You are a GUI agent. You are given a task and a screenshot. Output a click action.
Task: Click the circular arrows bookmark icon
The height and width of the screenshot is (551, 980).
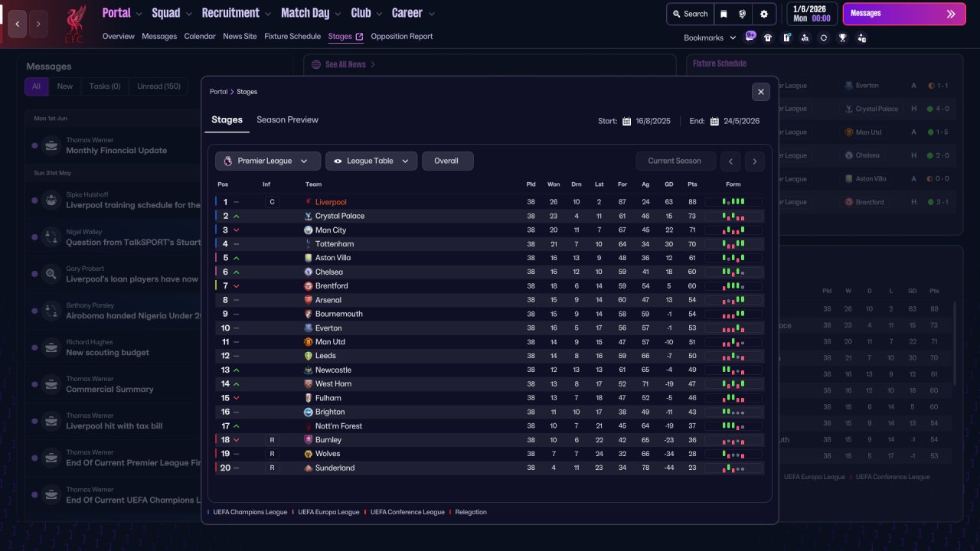[824, 37]
